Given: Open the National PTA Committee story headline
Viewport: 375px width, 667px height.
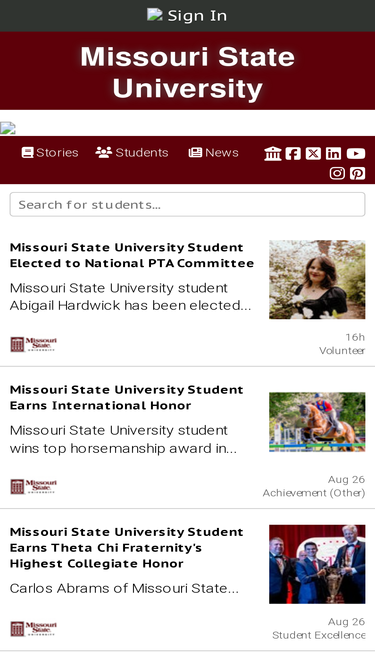Looking at the screenshot, I should click(x=132, y=255).
